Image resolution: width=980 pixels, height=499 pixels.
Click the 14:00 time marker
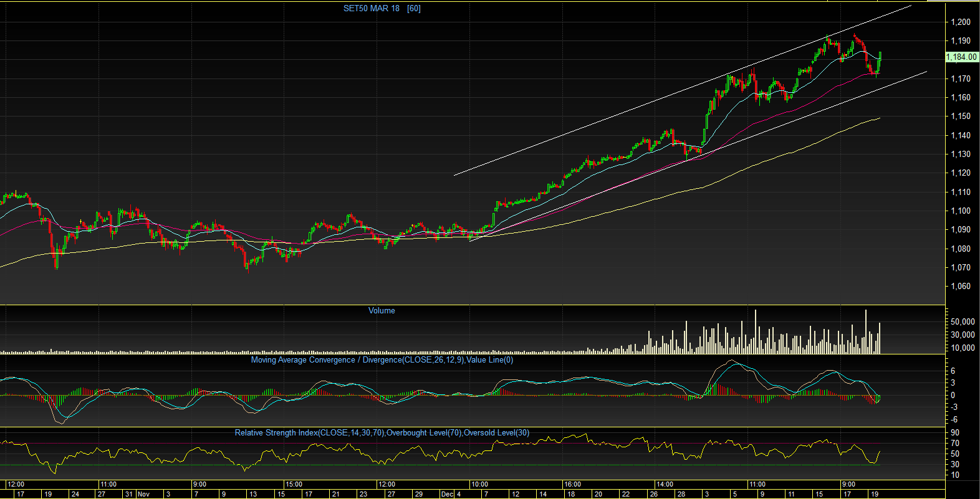point(665,484)
